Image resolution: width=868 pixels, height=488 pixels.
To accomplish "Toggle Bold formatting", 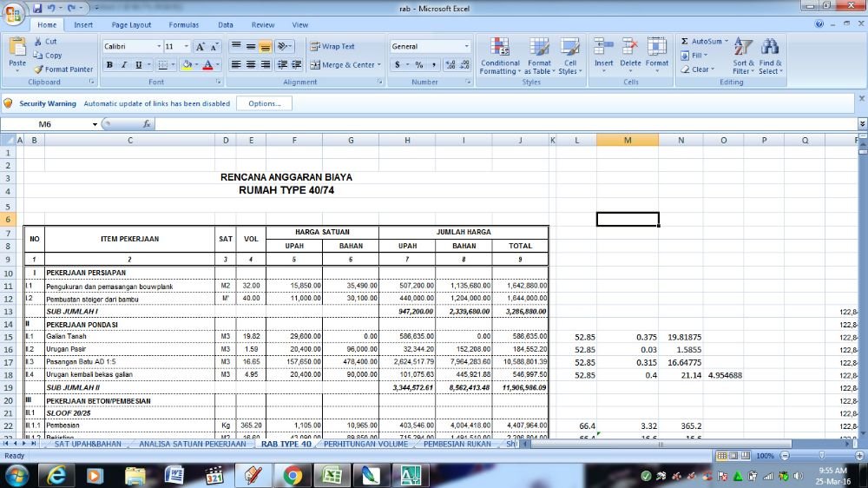I will pos(109,65).
